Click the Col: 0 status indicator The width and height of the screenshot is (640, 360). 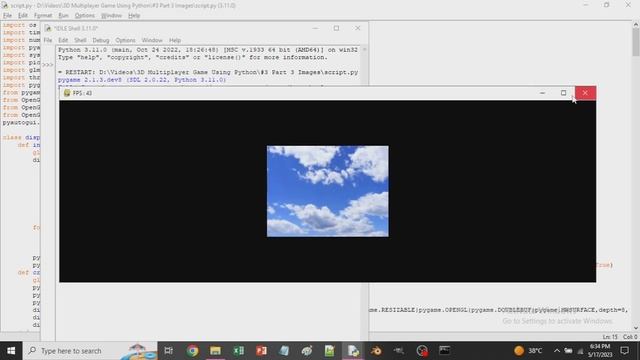[x=630, y=337]
